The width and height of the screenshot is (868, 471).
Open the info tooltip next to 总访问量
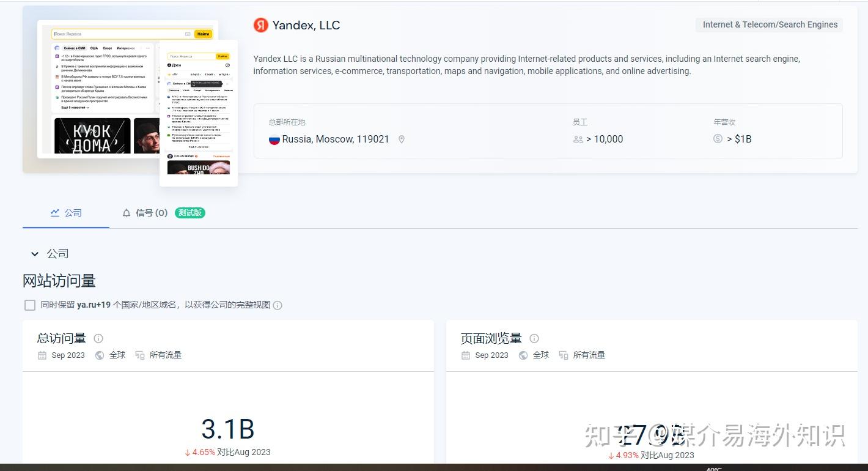[x=98, y=338]
